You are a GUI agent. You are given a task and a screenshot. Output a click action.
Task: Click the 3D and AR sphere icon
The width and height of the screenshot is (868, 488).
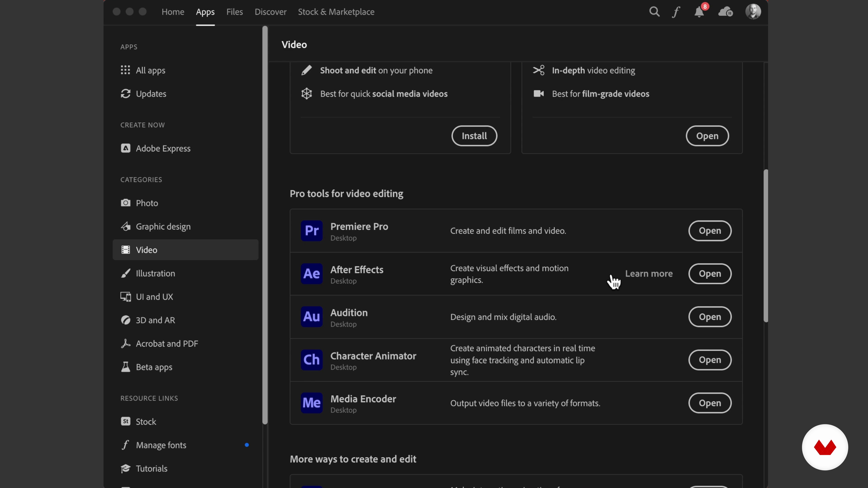[125, 320]
